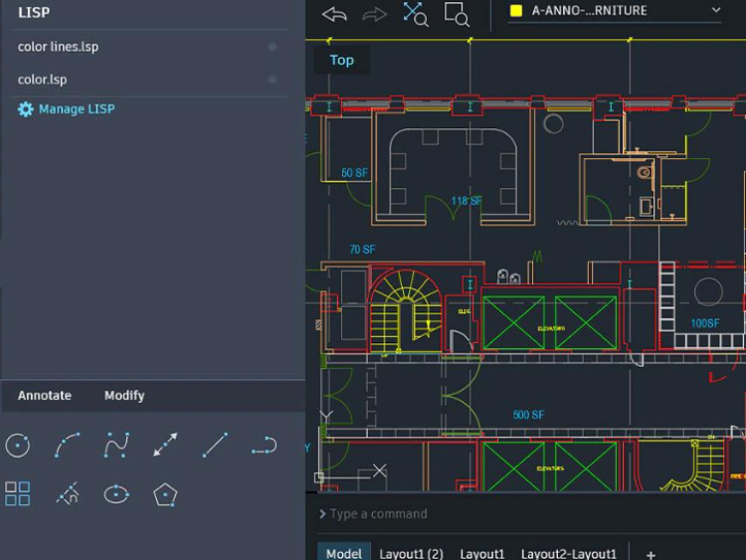The height and width of the screenshot is (560, 746).
Task: Toggle load dot for color.lsp
Action: point(273,80)
